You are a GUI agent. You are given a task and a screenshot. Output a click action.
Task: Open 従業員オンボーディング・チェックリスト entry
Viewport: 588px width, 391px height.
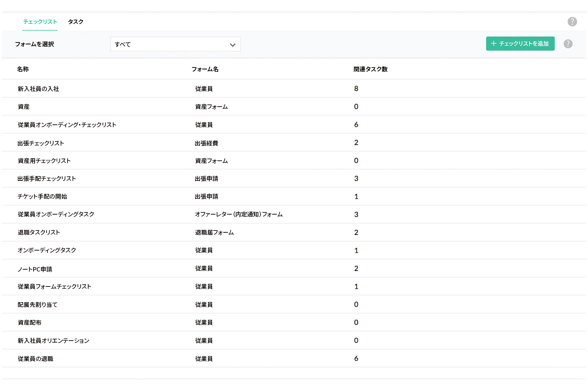pos(67,124)
